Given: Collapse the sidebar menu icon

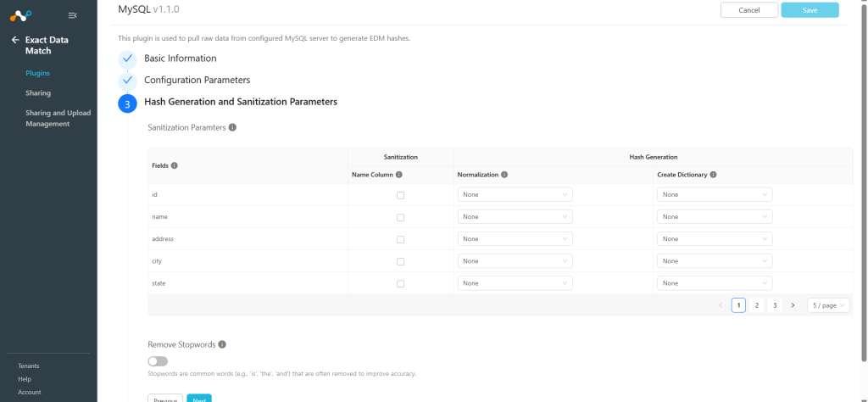Looking at the screenshot, I should [72, 15].
